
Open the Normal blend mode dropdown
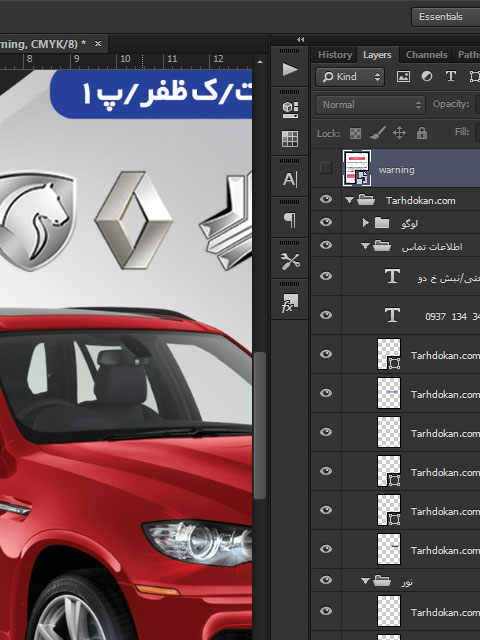tap(370, 105)
